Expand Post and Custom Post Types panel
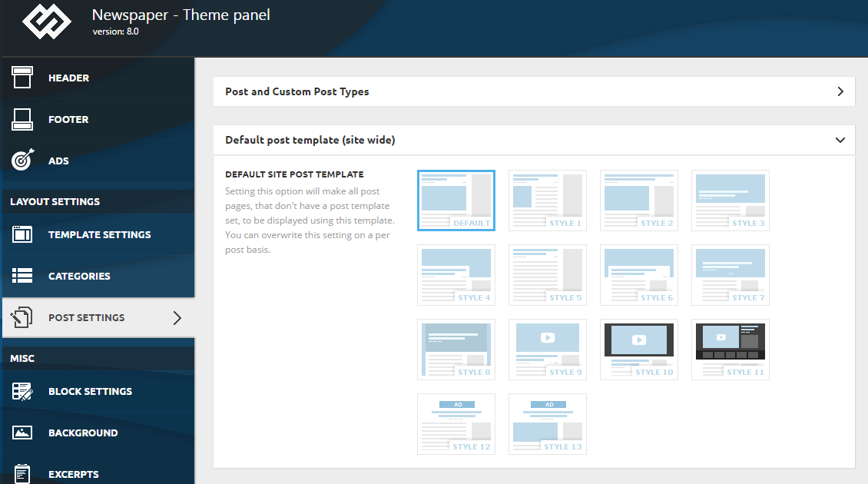868x484 pixels. [x=534, y=91]
